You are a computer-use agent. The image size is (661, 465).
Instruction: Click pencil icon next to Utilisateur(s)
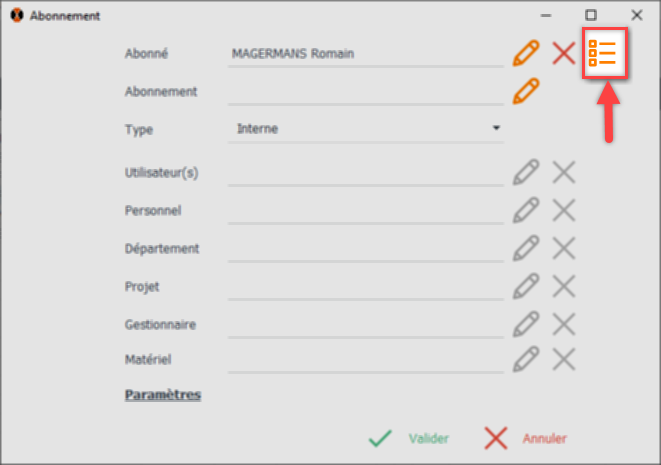point(526,172)
